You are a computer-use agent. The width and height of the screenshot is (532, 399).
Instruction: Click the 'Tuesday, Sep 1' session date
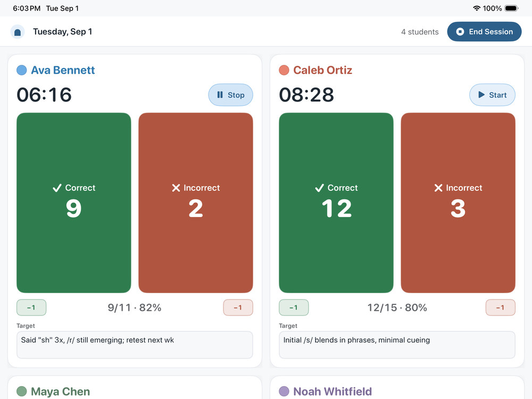click(x=62, y=31)
